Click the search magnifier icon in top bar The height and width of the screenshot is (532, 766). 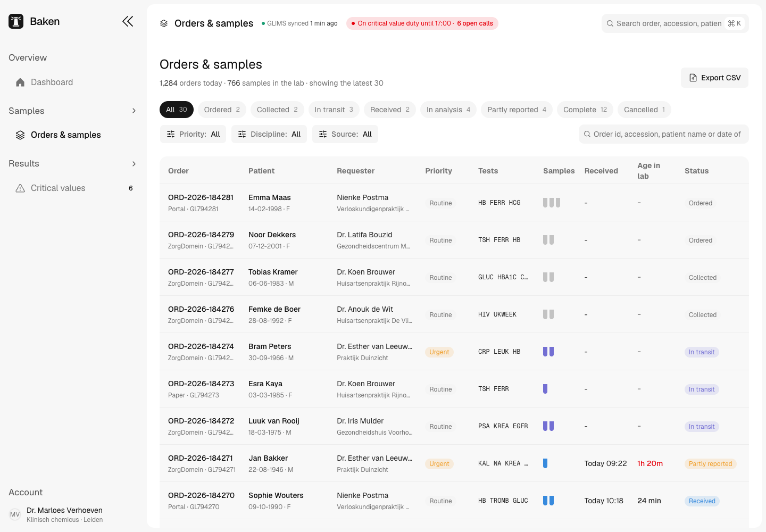[x=610, y=23]
